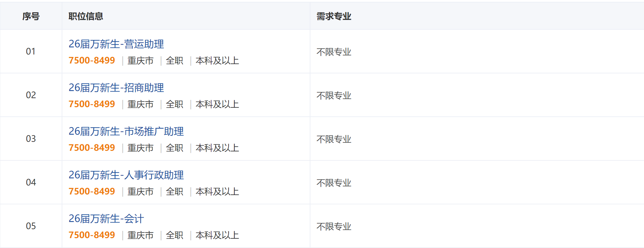The height and width of the screenshot is (248, 644).
Task: Click 重庆市 under the 招商助理 position
Action: point(140,104)
